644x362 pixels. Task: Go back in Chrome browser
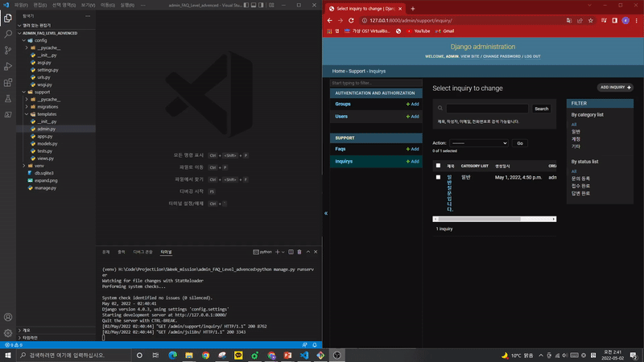(x=330, y=21)
